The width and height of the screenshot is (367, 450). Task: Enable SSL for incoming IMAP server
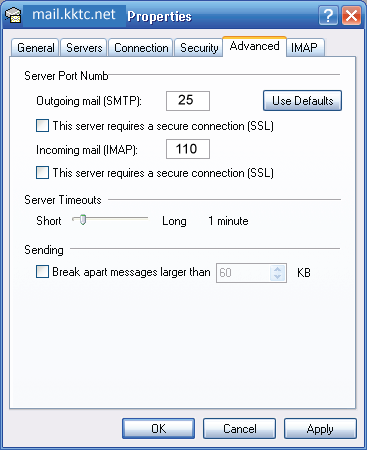(42, 173)
